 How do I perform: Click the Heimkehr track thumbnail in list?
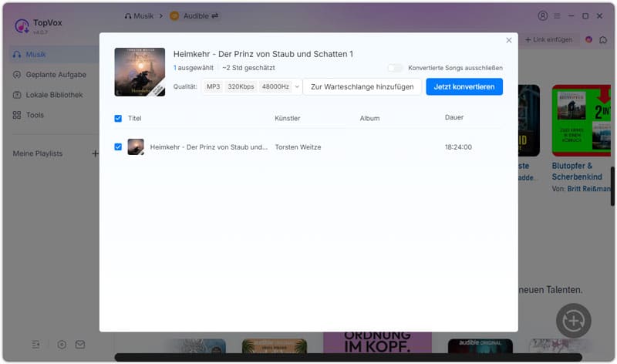tap(136, 147)
